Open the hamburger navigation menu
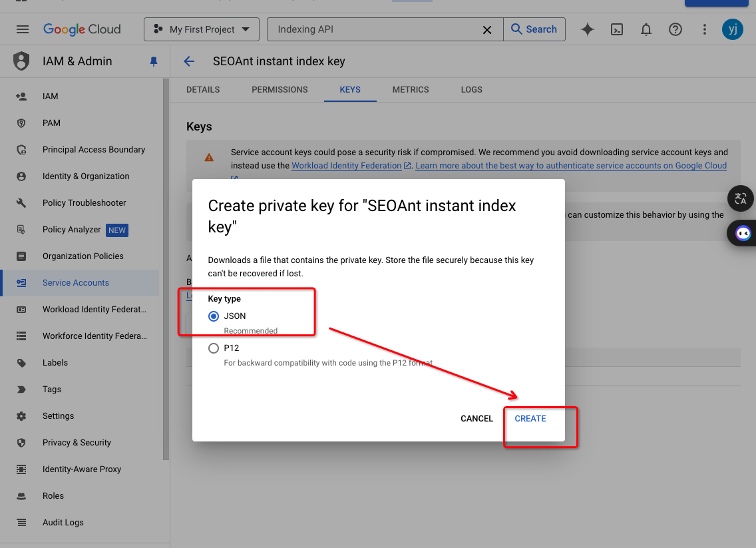756x548 pixels. pos(22,29)
